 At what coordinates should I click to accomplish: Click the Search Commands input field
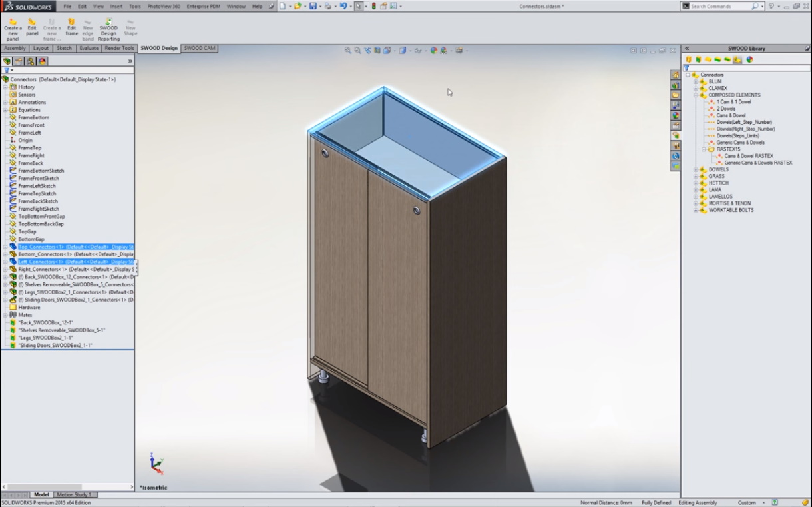(x=720, y=6)
